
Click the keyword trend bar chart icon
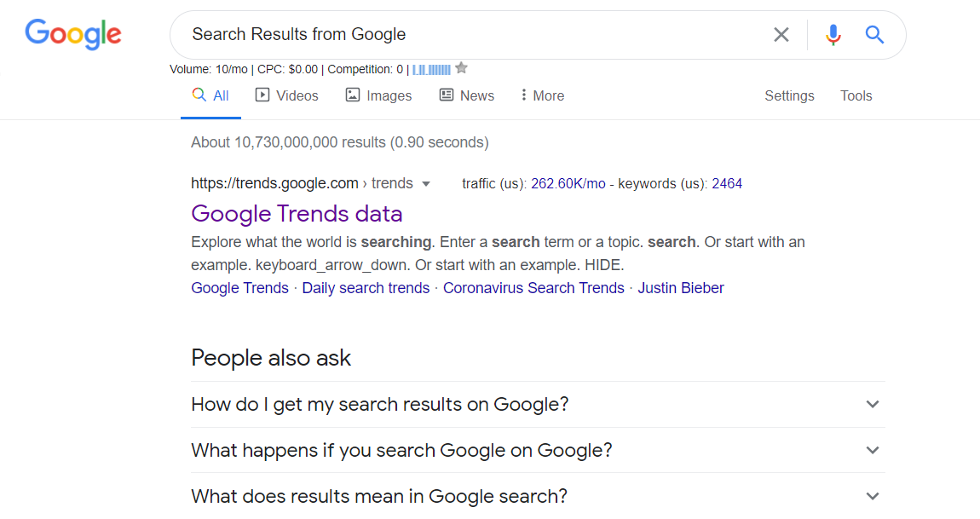pos(432,69)
